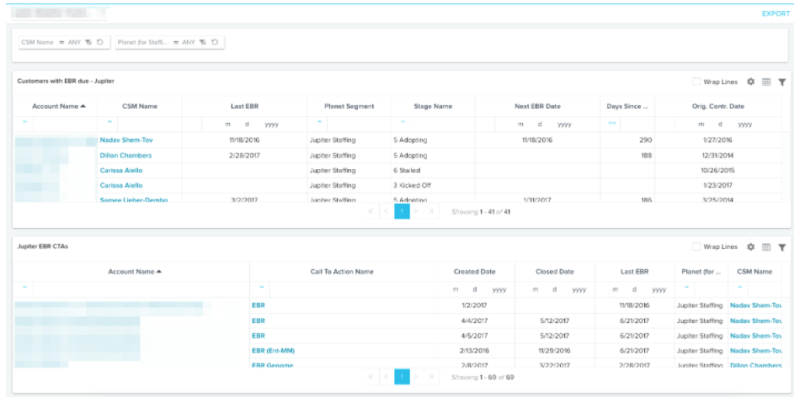Click page 1 button in Jupiter EBR CTAs pager
This screenshot has width=800, height=398.
pyautogui.click(x=402, y=377)
